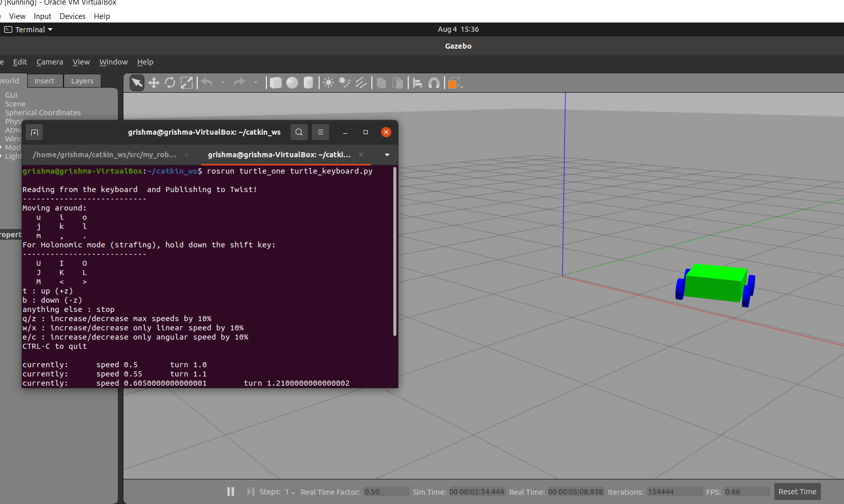The height and width of the screenshot is (504, 844).
Task: Click the Real Time Factor field
Action: click(x=386, y=492)
